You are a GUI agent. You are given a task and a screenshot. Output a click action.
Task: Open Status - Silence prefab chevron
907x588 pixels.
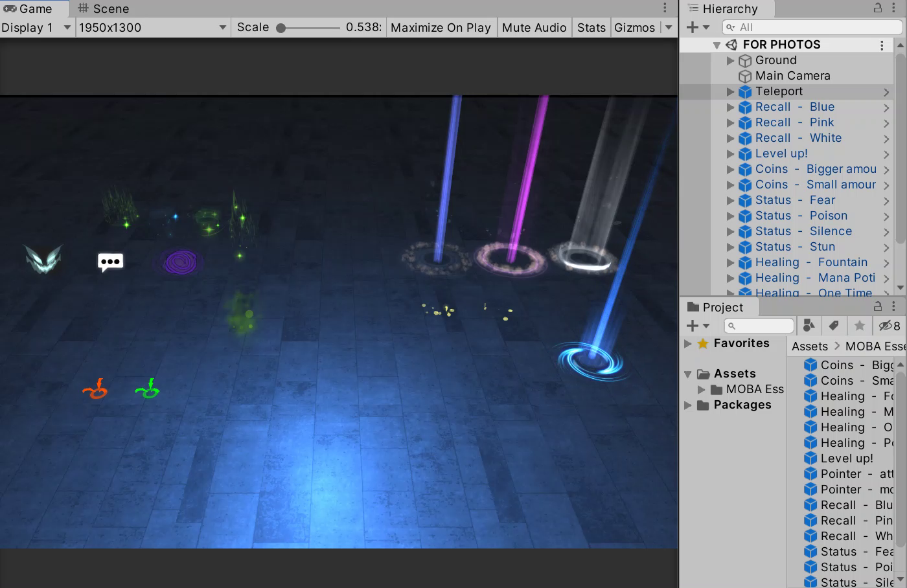pyautogui.click(x=886, y=232)
